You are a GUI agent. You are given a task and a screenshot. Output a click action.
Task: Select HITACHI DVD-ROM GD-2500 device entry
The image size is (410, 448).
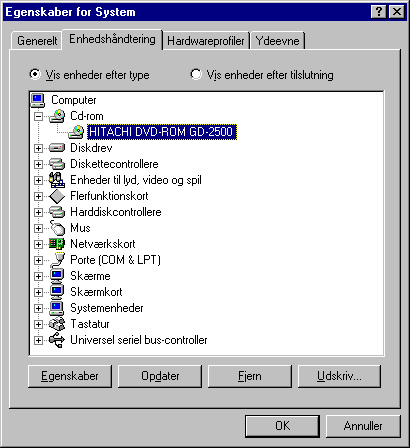click(x=162, y=132)
